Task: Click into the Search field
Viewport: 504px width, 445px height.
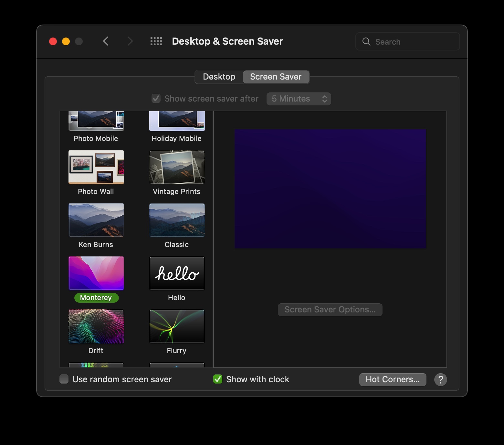Action: tap(408, 41)
